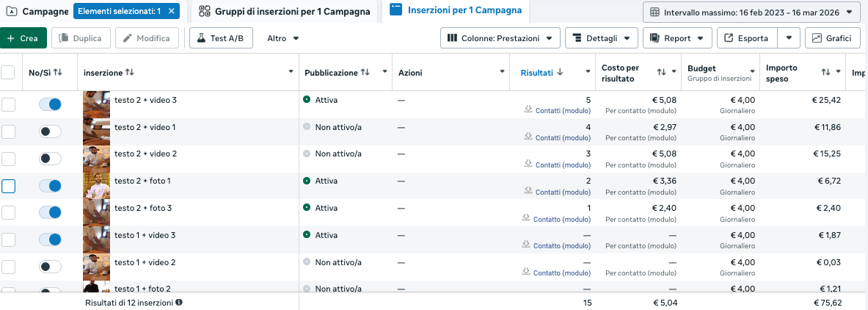Image resolution: width=868 pixels, height=310 pixels.
Task: Click Contatti (modulo) link for testo 2 + video 3
Action: [563, 111]
